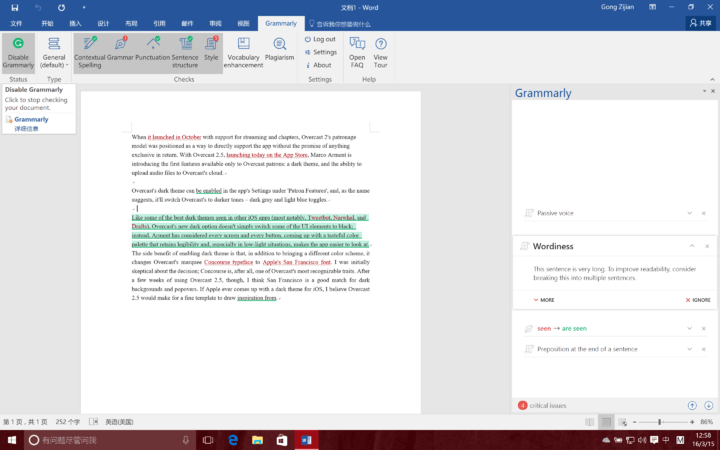
Task: Open Grammarly Settings in the ribbon
Action: pyautogui.click(x=320, y=52)
